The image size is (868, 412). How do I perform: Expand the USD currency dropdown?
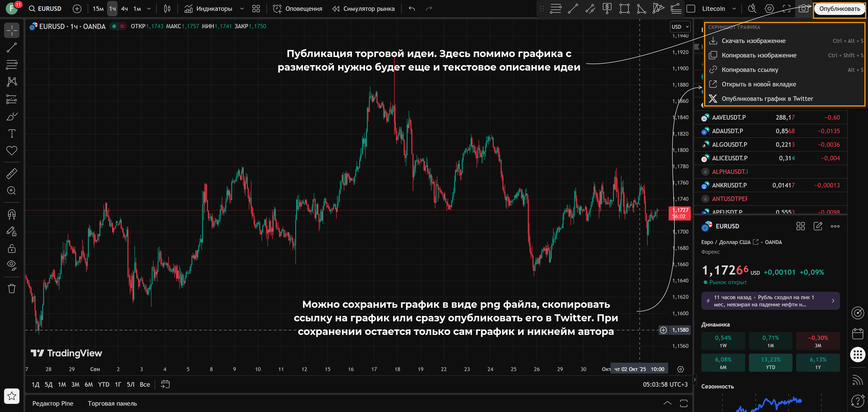tap(680, 27)
